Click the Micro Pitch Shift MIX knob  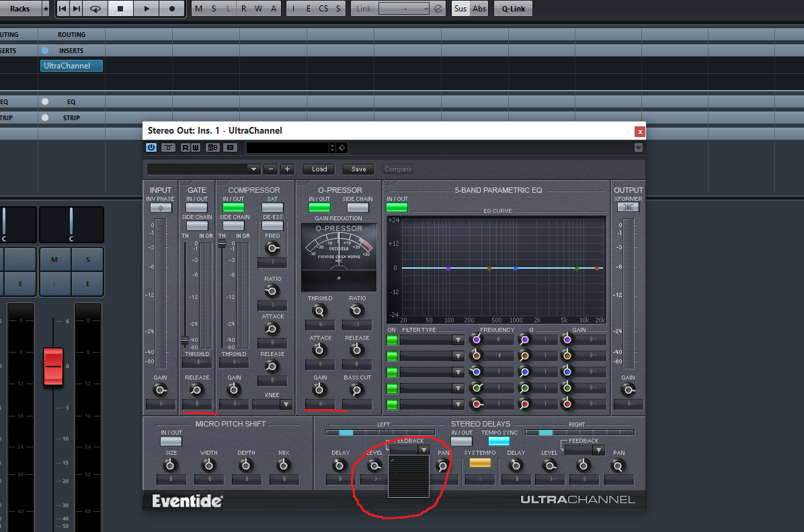(x=283, y=465)
